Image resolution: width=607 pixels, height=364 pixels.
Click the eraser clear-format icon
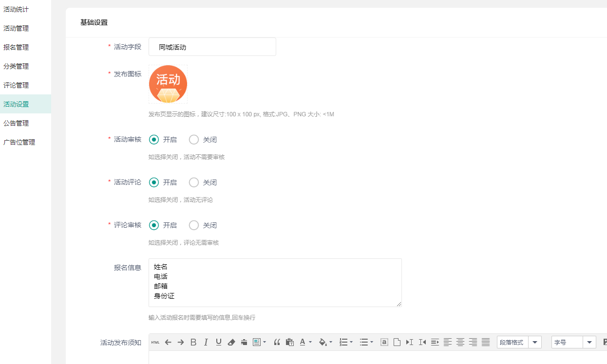click(x=231, y=342)
